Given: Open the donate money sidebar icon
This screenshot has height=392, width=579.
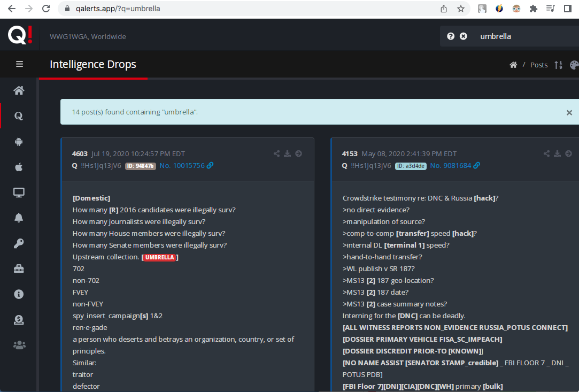Looking at the screenshot, I should 19,320.
